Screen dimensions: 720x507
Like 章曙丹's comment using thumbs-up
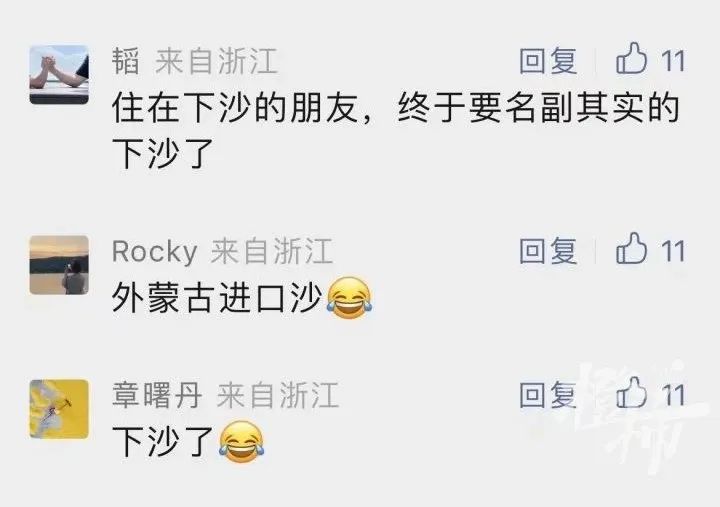click(x=631, y=393)
